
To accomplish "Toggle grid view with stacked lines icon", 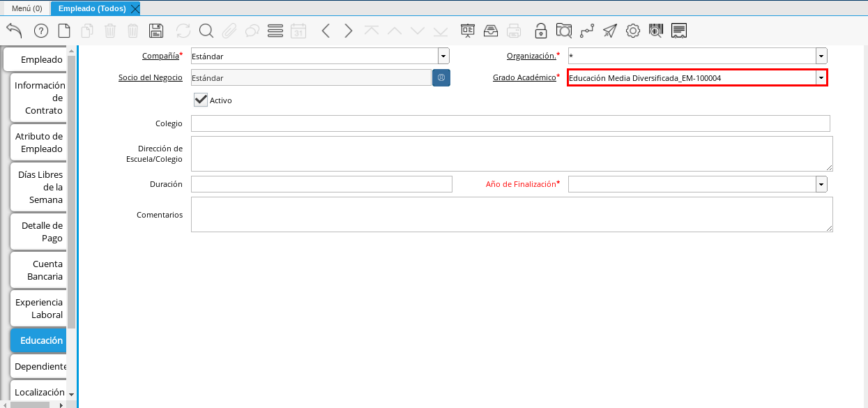I will [275, 30].
